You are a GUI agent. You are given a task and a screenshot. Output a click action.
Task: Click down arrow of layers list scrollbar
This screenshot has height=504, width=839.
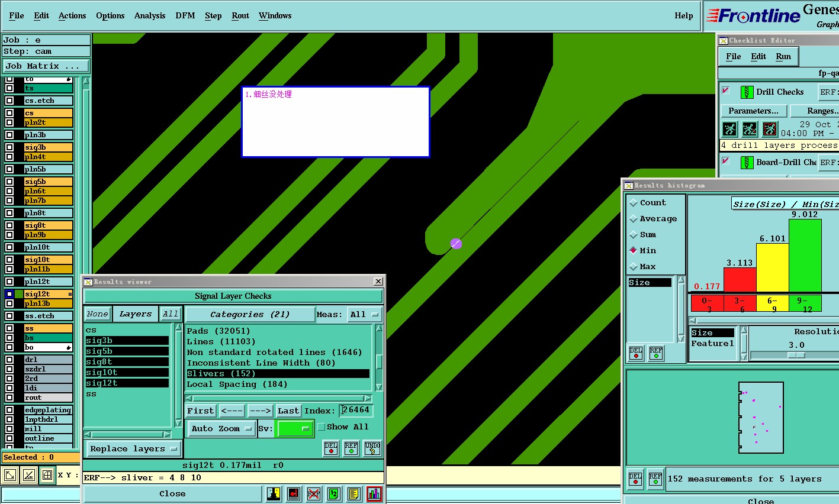click(178, 423)
